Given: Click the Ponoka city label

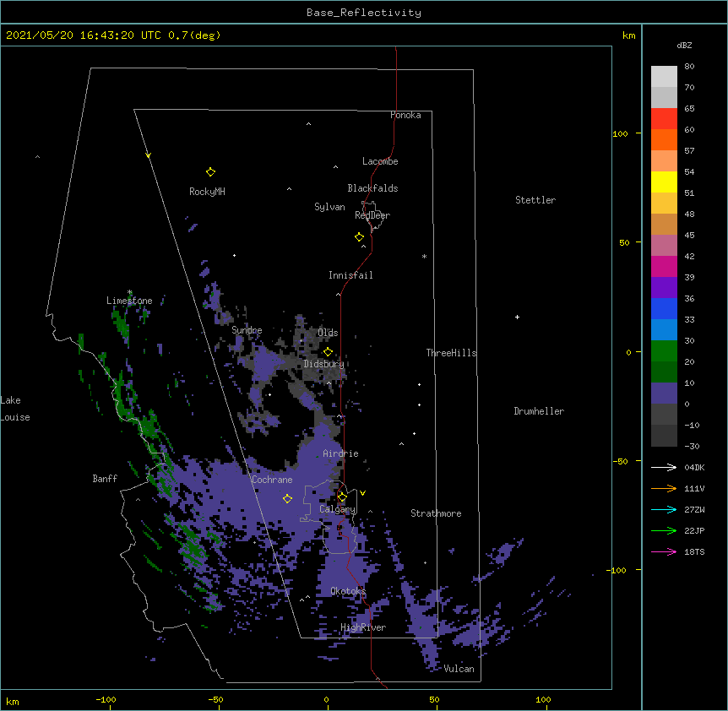Looking at the screenshot, I should 405,115.
